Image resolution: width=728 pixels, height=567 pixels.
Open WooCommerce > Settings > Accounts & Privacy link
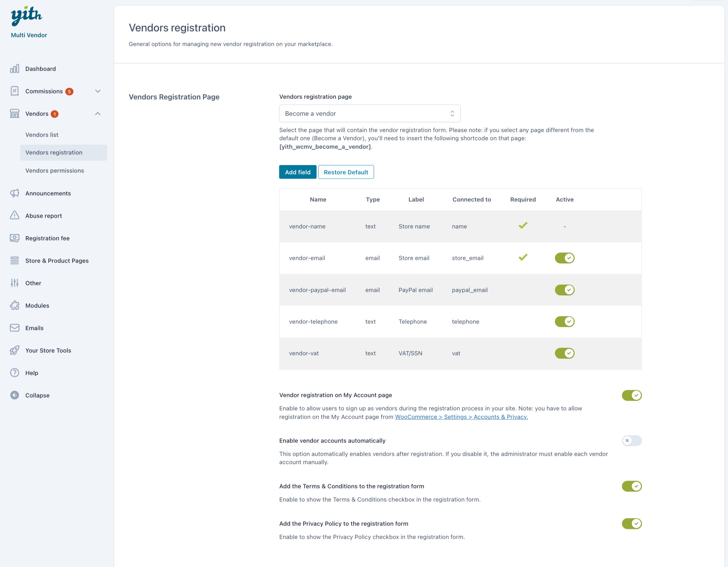click(x=461, y=417)
